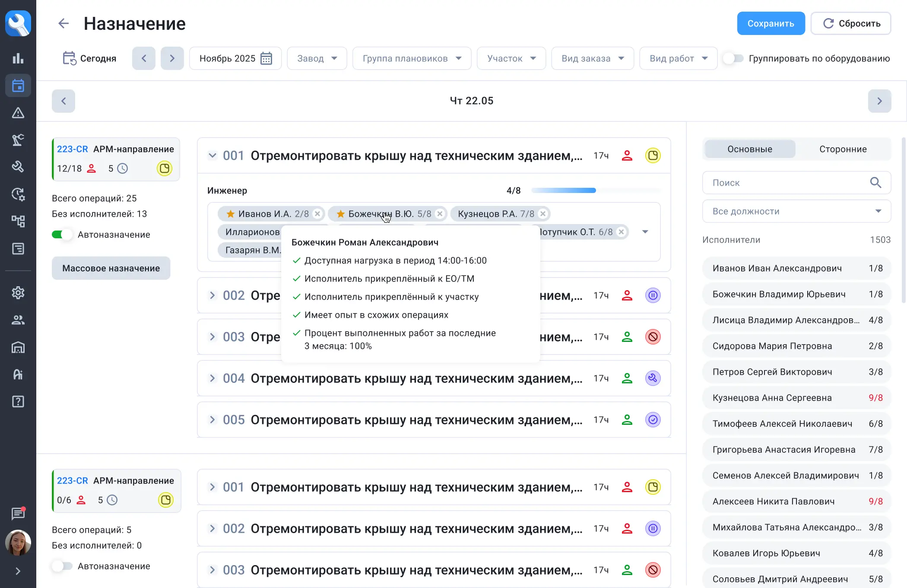907x588 pixels.
Task: Open the analytics bar chart sidebar icon
Action: (x=18, y=58)
